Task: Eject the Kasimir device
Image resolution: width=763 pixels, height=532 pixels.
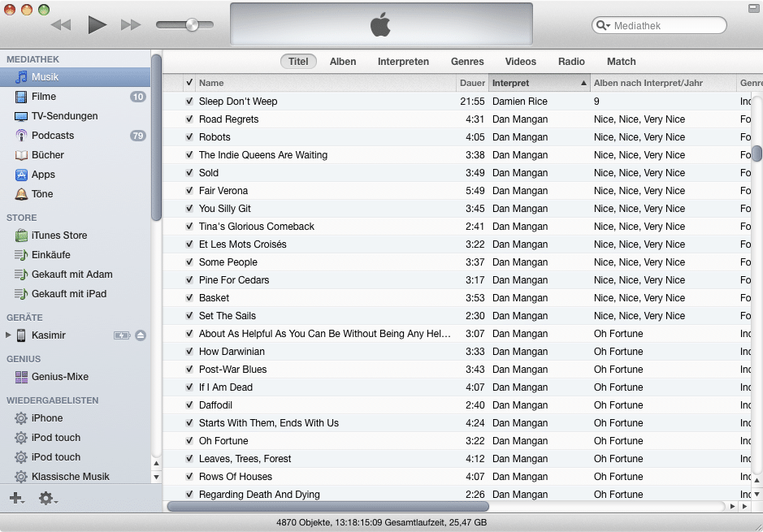Action: [141, 335]
